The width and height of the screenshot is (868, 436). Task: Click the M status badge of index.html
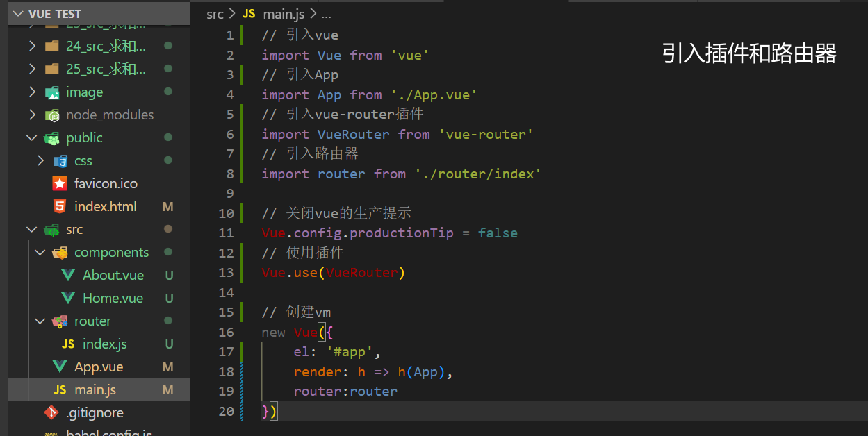[x=167, y=206]
